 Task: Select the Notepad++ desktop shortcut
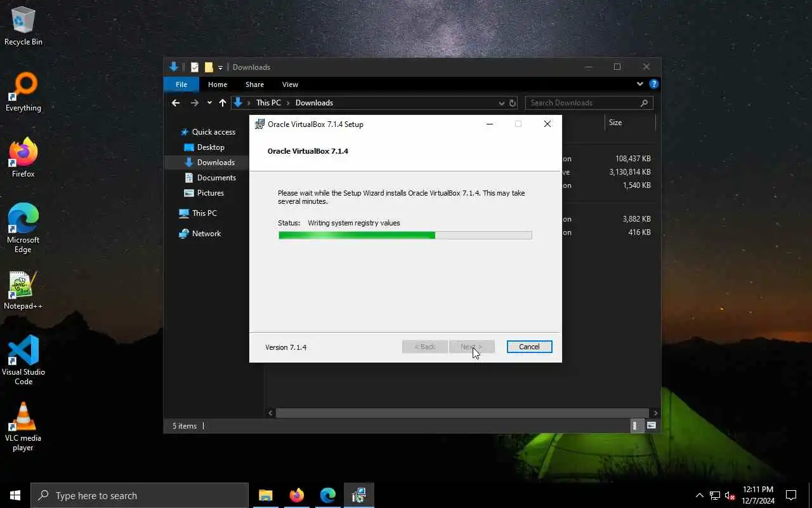(23, 291)
